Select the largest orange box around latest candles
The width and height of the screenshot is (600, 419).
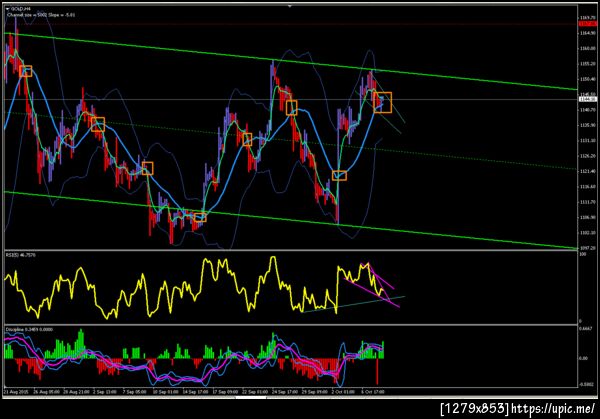tap(383, 103)
